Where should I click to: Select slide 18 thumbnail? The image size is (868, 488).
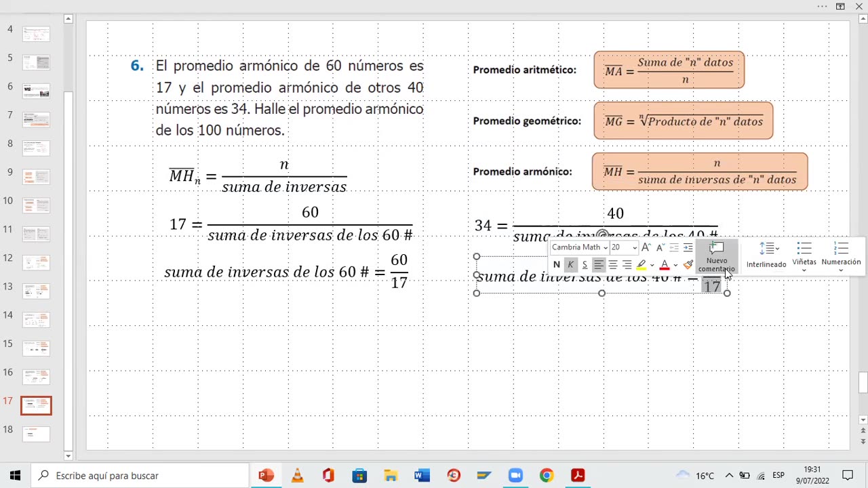pyautogui.click(x=37, y=434)
